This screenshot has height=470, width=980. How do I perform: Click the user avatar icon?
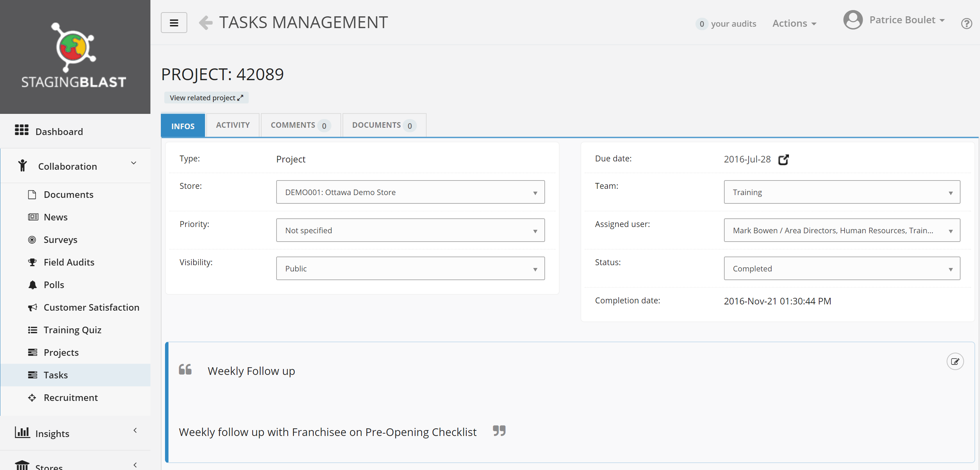pos(853,20)
